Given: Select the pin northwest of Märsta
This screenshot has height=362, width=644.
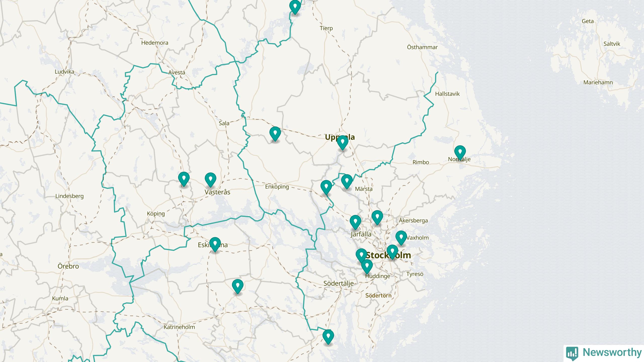Looking at the screenshot, I should click(x=347, y=181).
